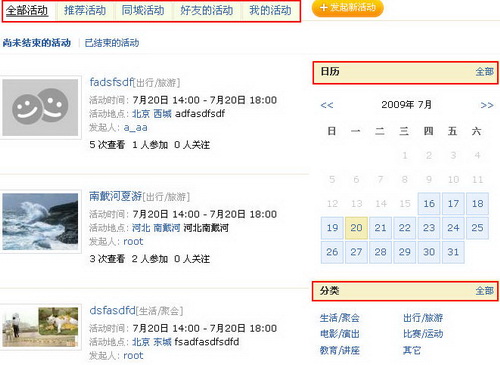Open the 推荐活动 tab
The height and width of the screenshot is (365, 500).
click(x=85, y=10)
